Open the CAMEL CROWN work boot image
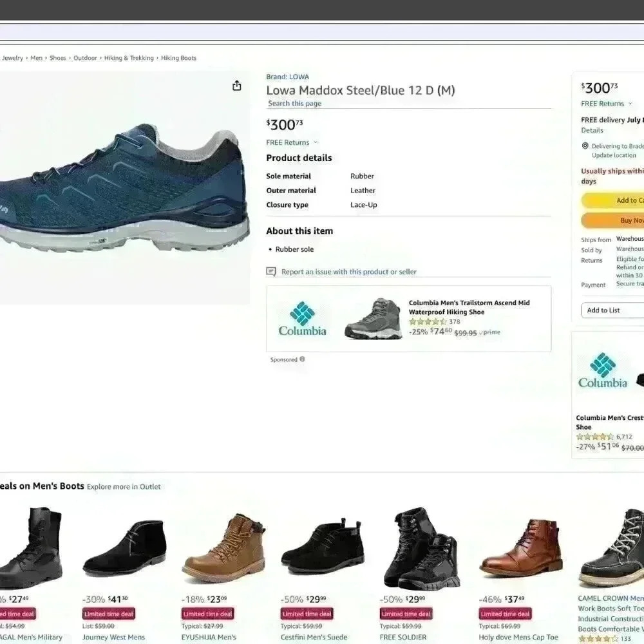This screenshot has height=644, width=644. 612,548
